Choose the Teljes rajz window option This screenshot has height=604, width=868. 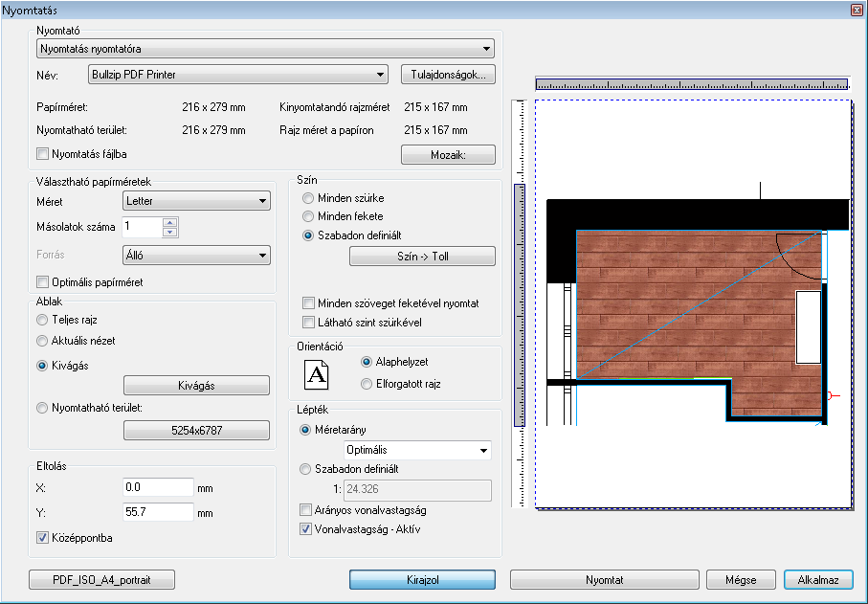click(x=42, y=320)
